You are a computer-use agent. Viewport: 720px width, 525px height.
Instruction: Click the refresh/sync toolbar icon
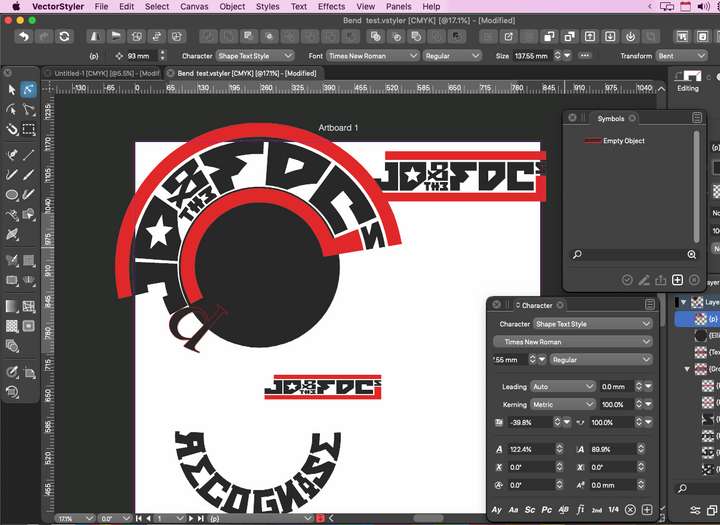pos(64,36)
